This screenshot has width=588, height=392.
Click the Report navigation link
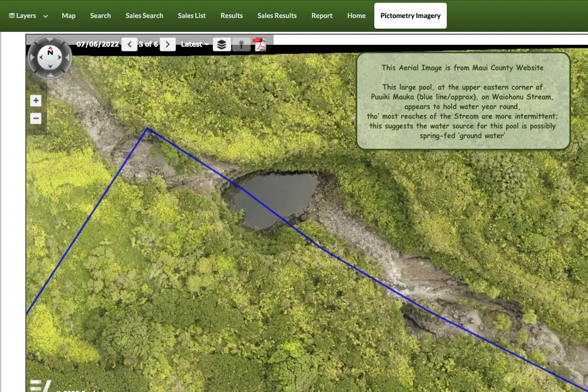click(322, 16)
